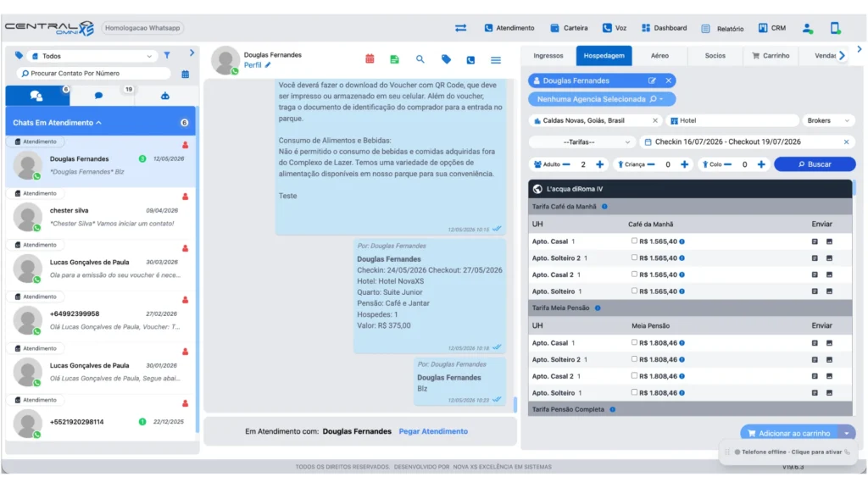Click Adicionar ao carrinho button
868x488 pixels.
pyautogui.click(x=791, y=433)
